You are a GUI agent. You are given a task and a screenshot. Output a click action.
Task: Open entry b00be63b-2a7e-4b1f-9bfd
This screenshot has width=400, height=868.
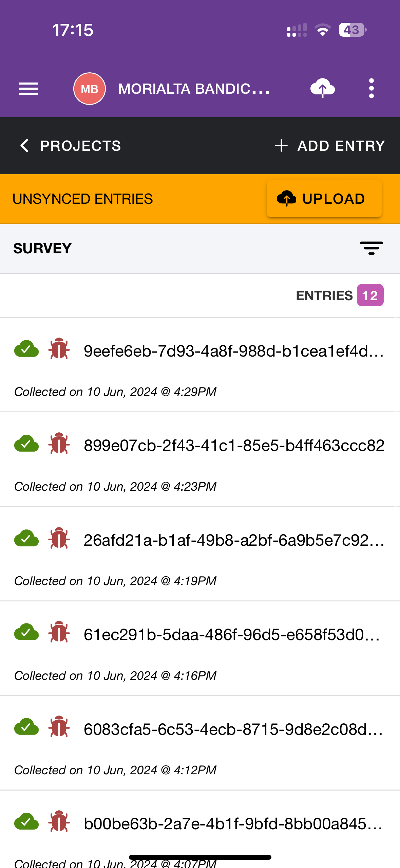pos(233,824)
